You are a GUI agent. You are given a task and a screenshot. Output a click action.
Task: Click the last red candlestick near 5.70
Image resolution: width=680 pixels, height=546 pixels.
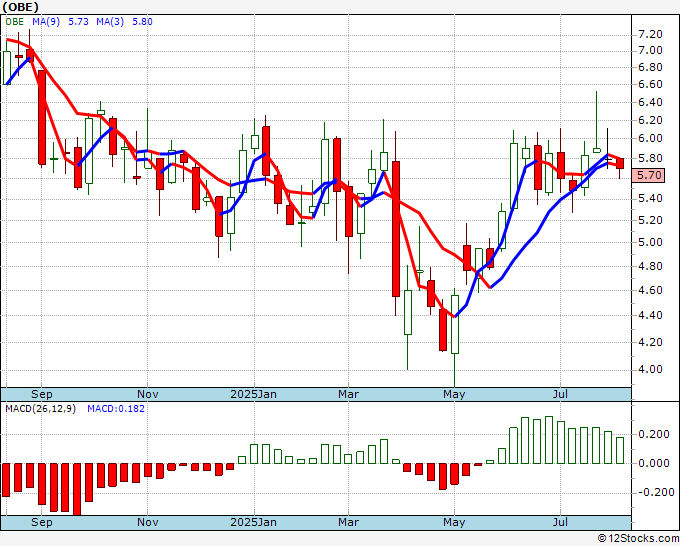(620, 163)
